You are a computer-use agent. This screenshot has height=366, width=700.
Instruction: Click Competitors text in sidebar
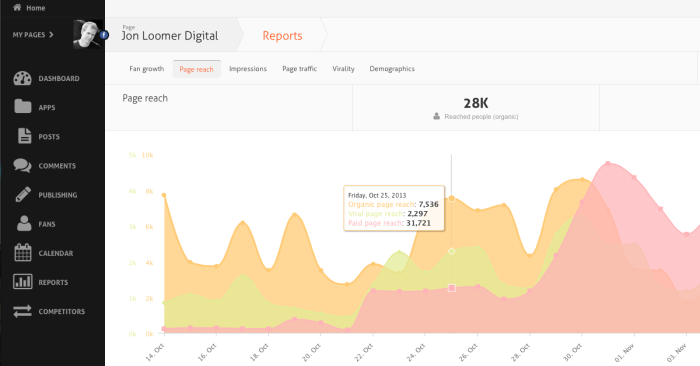click(x=62, y=312)
